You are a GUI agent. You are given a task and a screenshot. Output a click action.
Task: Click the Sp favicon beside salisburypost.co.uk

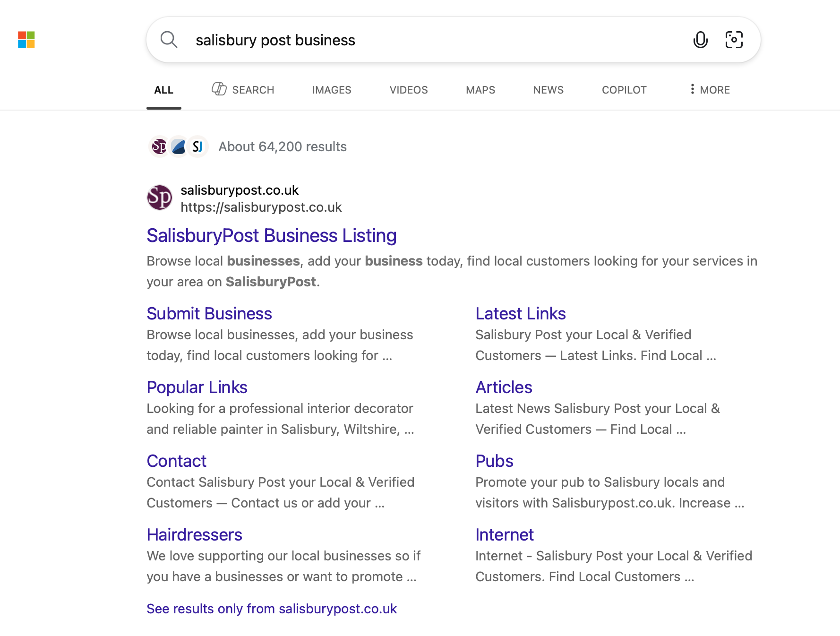click(x=160, y=198)
